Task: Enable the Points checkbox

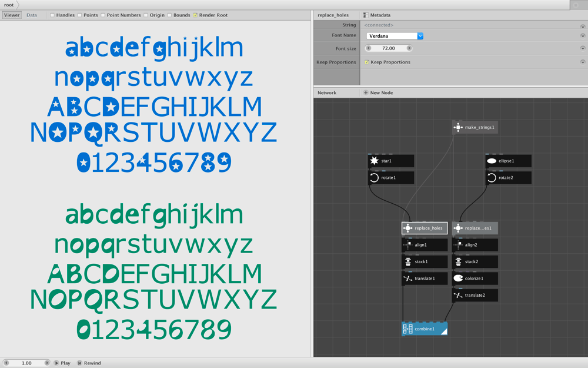Action: [x=80, y=15]
